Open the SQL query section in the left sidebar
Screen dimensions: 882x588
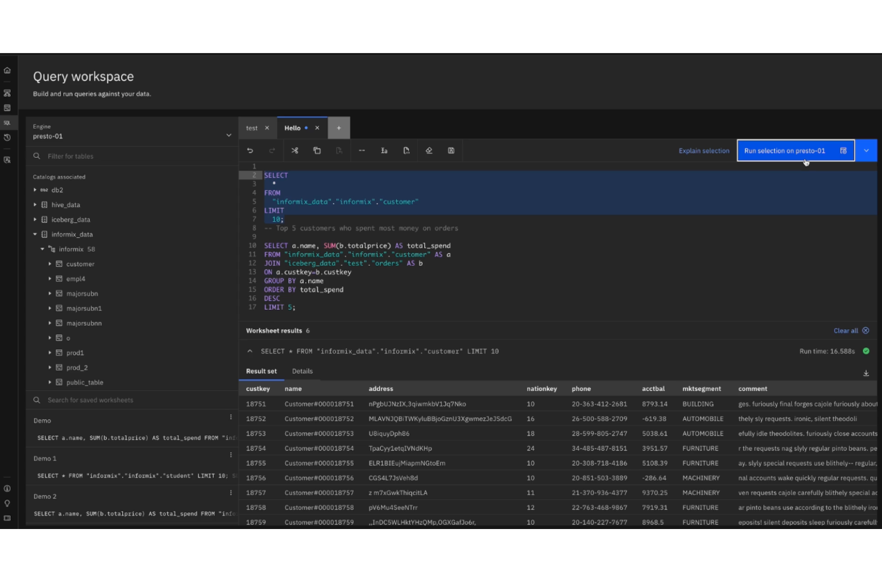7,122
